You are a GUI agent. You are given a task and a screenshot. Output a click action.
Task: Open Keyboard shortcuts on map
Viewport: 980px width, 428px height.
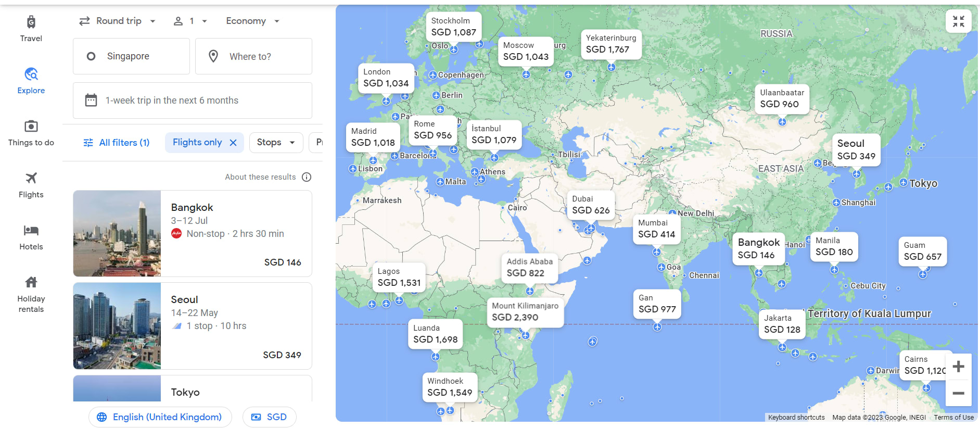coord(796,418)
